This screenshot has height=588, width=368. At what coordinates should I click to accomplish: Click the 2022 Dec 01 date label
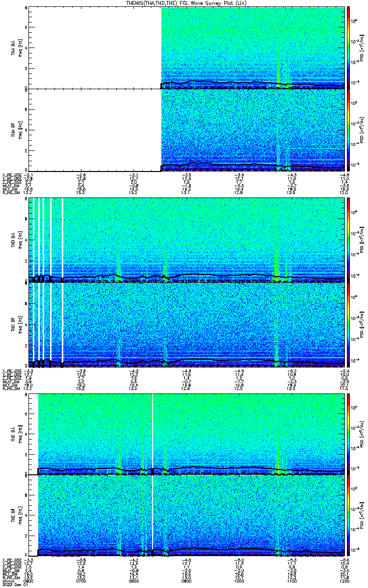pos(11,584)
